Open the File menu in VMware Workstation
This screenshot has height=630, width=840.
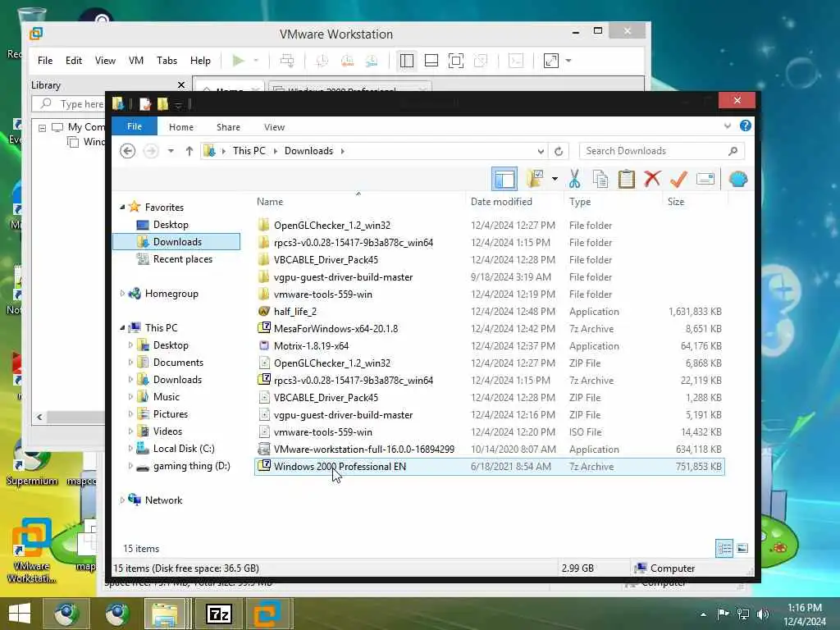click(45, 61)
